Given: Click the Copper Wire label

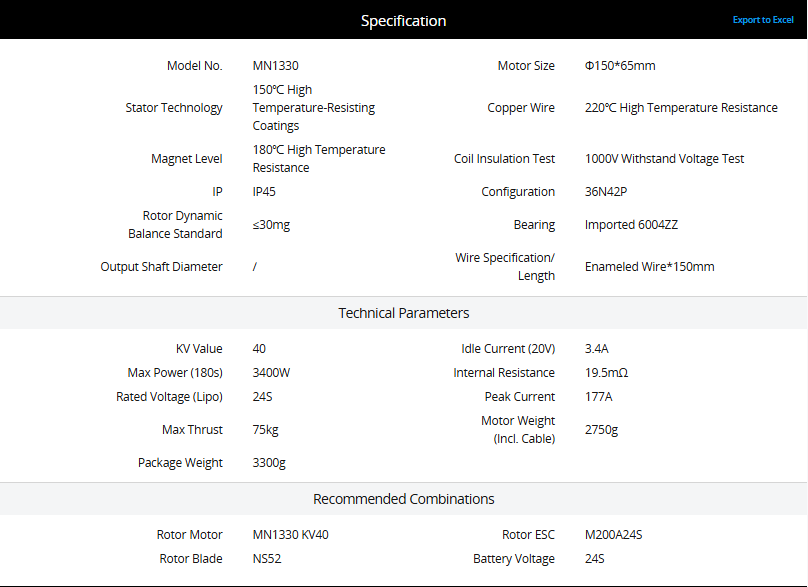Looking at the screenshot, I should coord(521,107).
